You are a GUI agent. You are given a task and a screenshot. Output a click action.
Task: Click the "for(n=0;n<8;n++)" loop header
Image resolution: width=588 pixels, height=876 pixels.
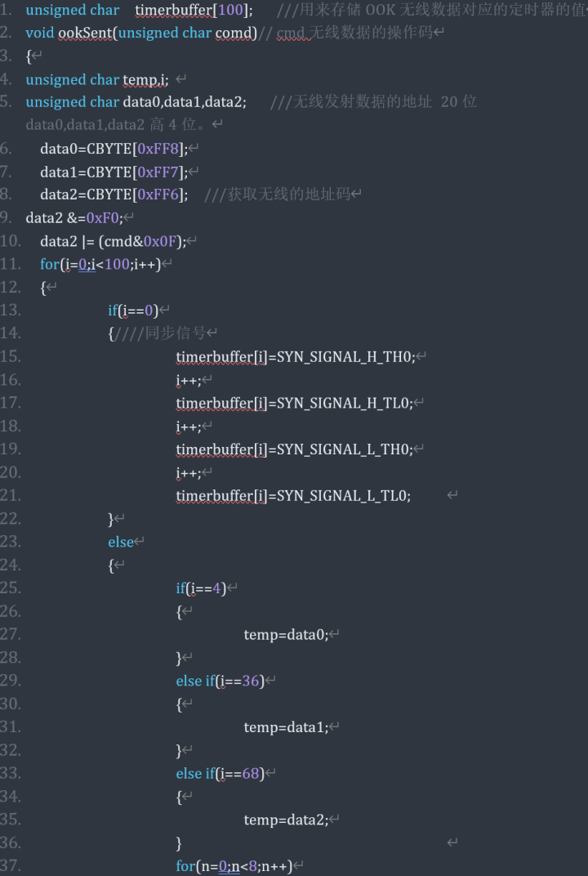pos(234,865)
